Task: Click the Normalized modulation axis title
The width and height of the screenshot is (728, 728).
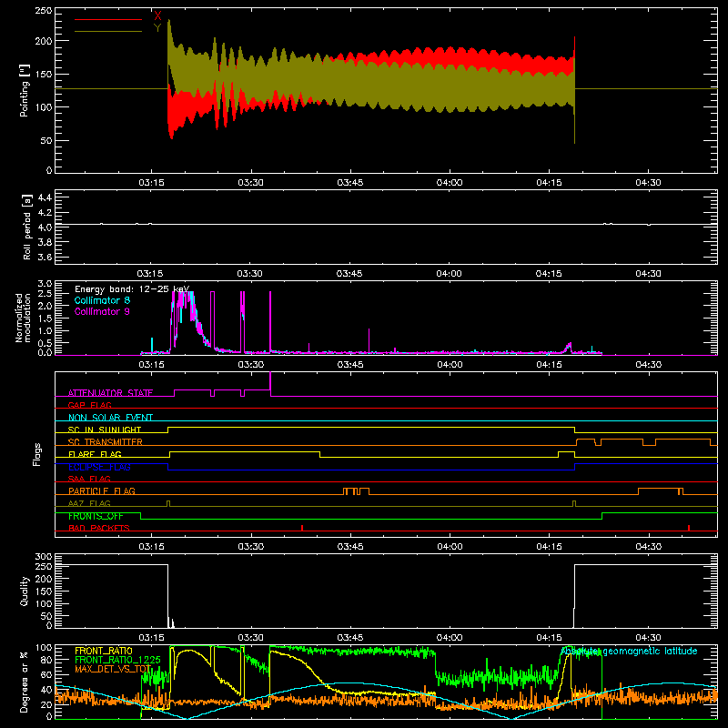Action: tap(23, 318)
